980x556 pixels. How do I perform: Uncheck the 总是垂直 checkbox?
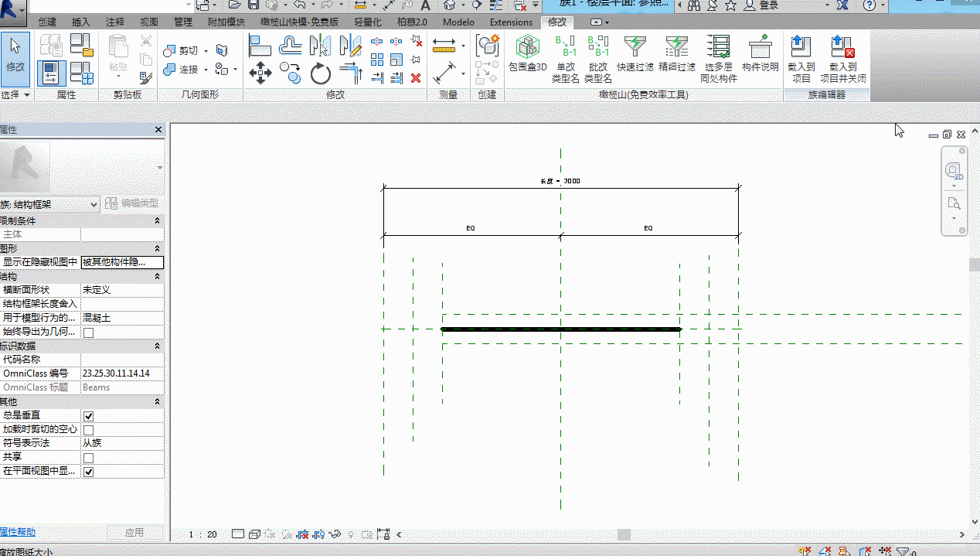(88, 416)
